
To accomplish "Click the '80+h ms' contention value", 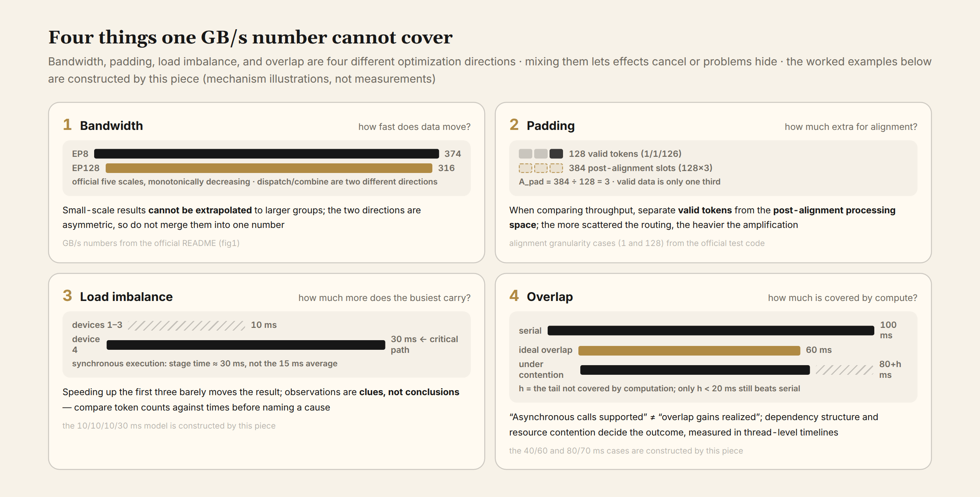I will pyautogui.click(x=890, y=369).
